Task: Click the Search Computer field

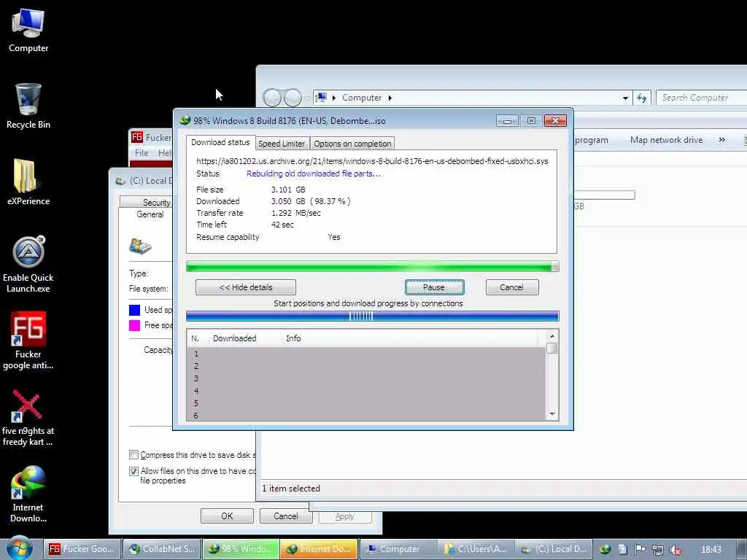Action: pyautogui.click(x=701, y=98)
